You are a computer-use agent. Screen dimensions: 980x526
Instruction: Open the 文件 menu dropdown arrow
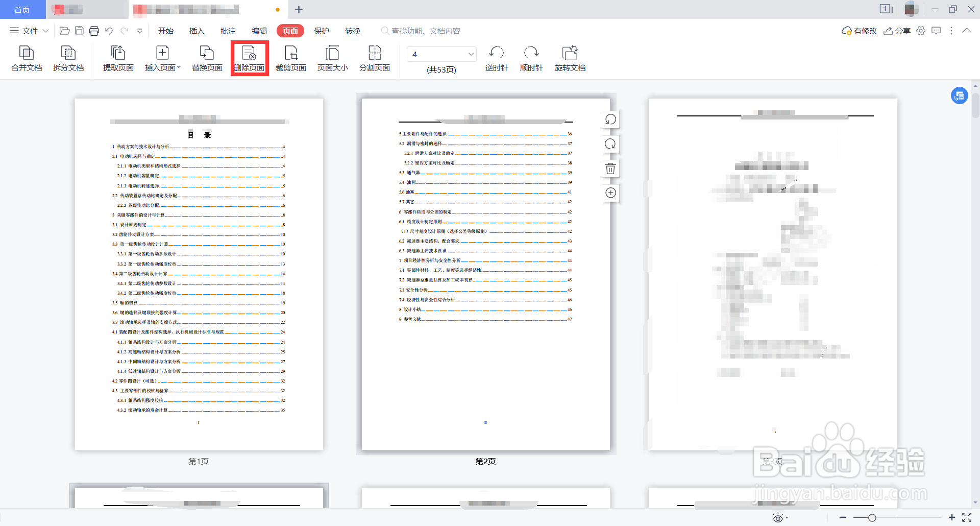(x=45, y=31)
